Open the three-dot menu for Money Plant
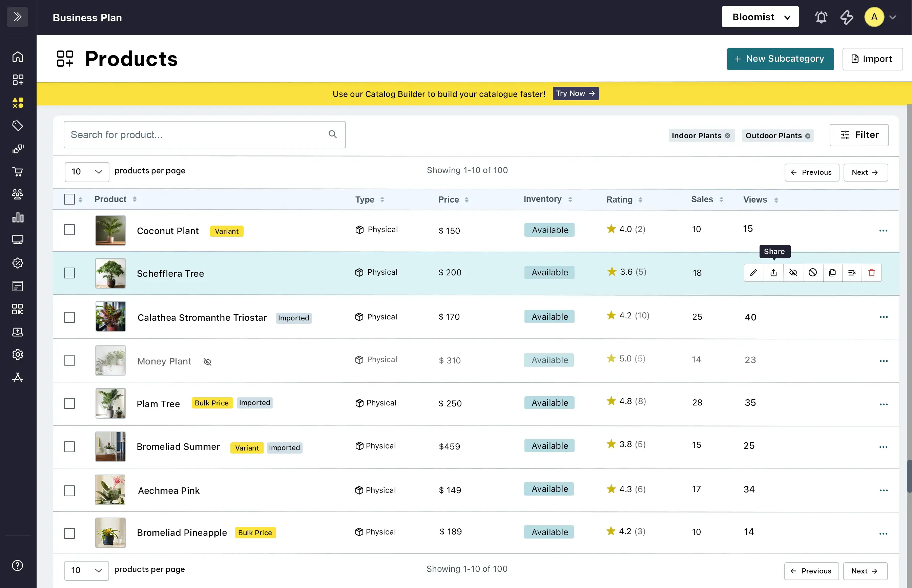The height and width of the screenshot is (588, 912). [x=883, y=361]
